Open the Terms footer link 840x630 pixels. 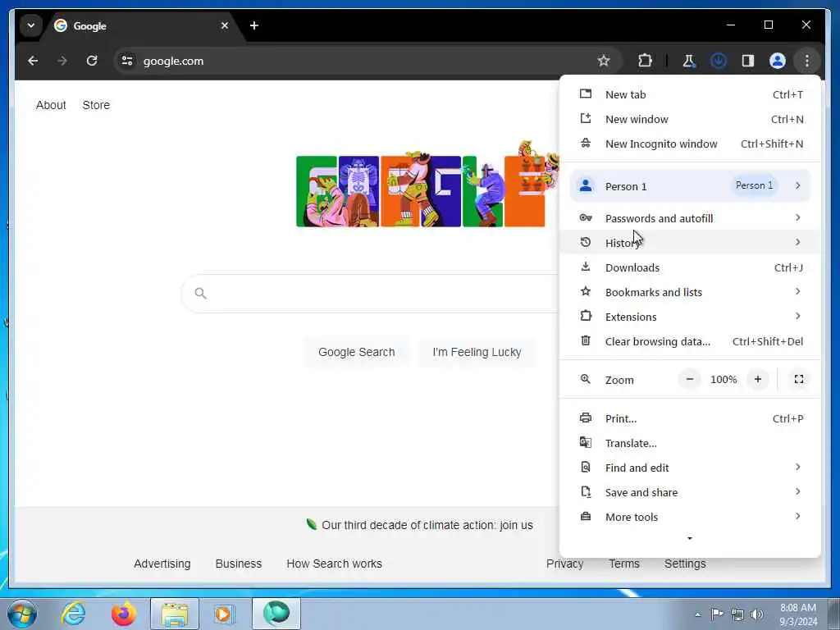point(624,564)
